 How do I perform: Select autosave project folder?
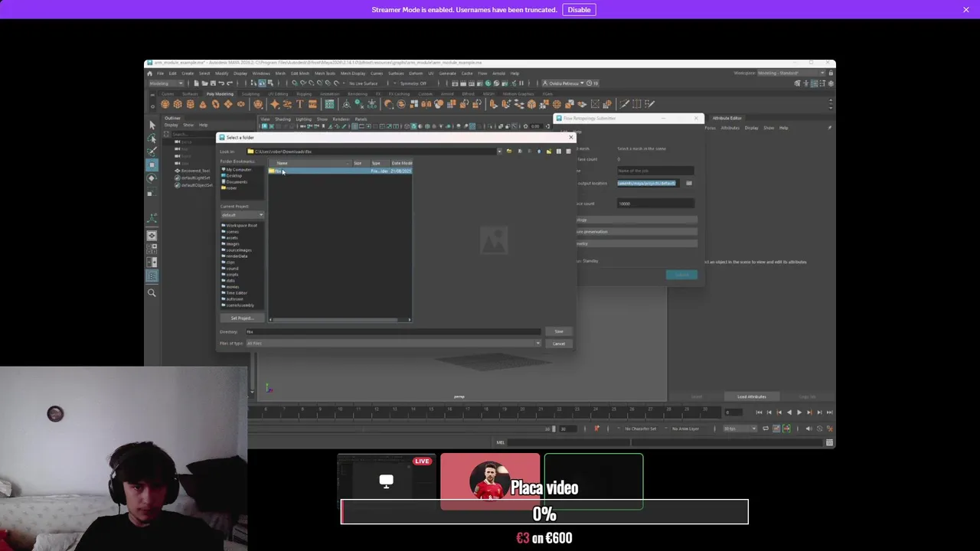click(x=234, y=299)
